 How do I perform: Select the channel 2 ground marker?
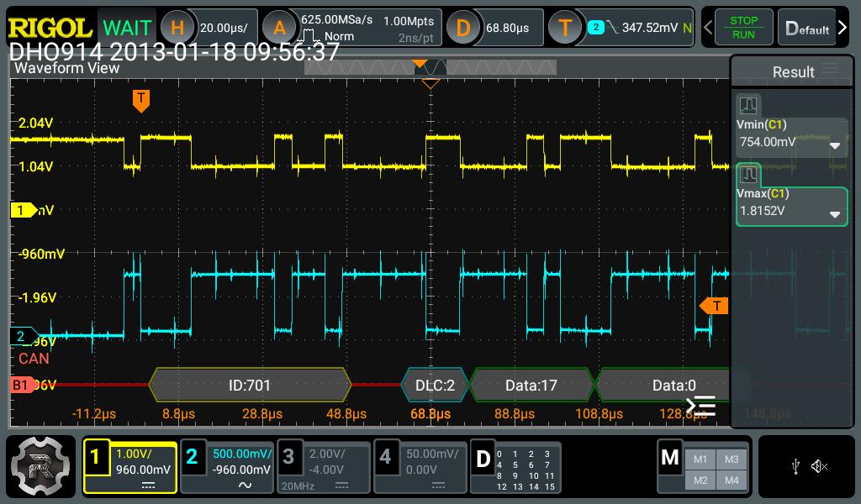(24, 336)
